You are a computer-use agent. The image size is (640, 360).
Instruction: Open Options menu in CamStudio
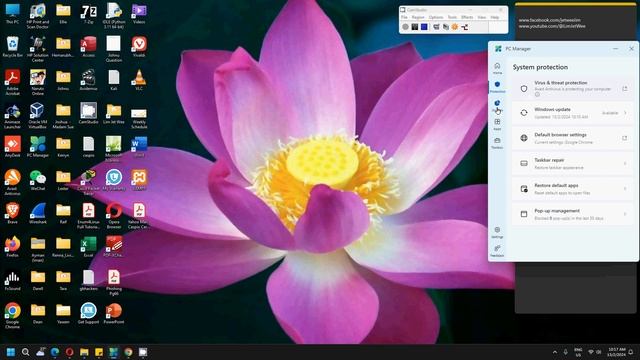[436, 18]
